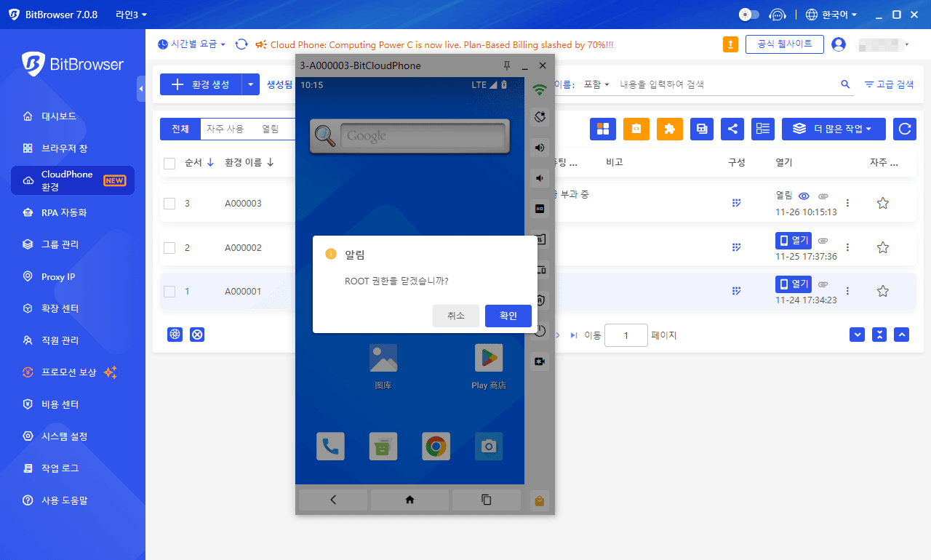Refresh the environment list

pyautogui.click(x=904, y=129)
